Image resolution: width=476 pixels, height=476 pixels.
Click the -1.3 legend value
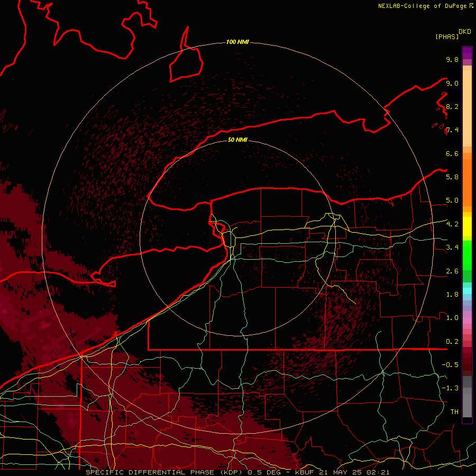pos(450,388)
